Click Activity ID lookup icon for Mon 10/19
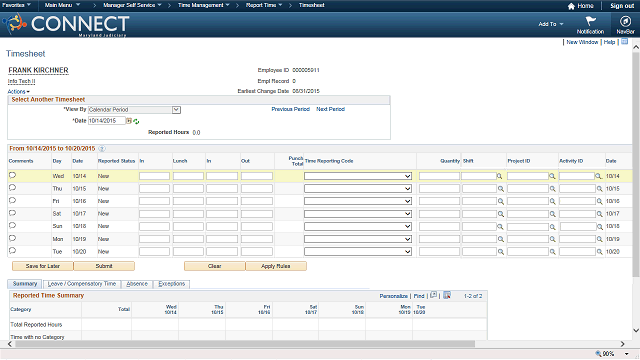The image size is (640, 360). coord(600,239)
